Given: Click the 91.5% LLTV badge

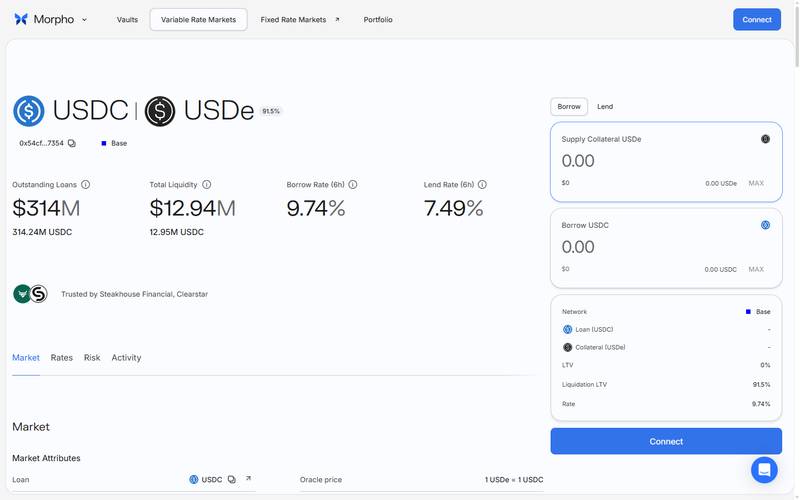Looking at the screenshot, I should (x=270, y=111).
